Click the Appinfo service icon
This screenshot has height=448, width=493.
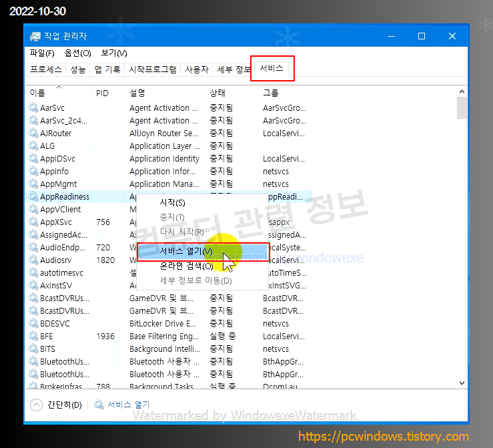(33, 171)
